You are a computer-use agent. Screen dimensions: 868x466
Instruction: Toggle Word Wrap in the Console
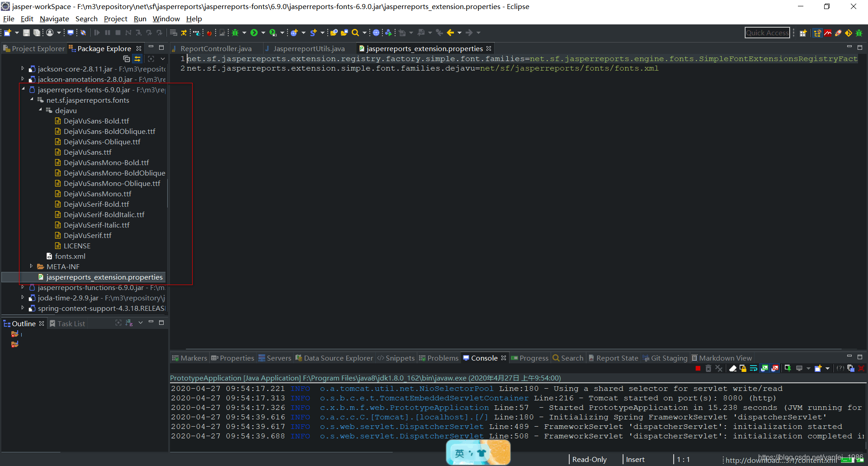[x=754, y=368]
